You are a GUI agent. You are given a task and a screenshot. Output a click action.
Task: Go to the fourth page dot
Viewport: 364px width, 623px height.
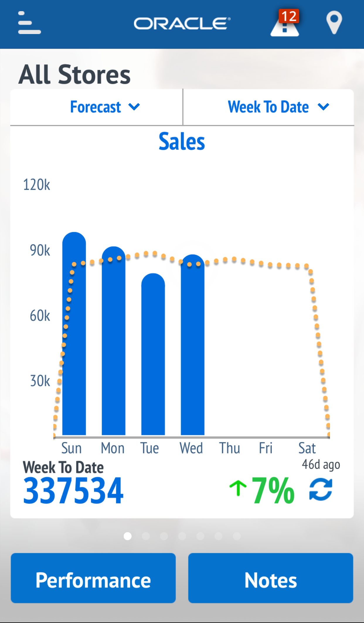click(182, 536)
